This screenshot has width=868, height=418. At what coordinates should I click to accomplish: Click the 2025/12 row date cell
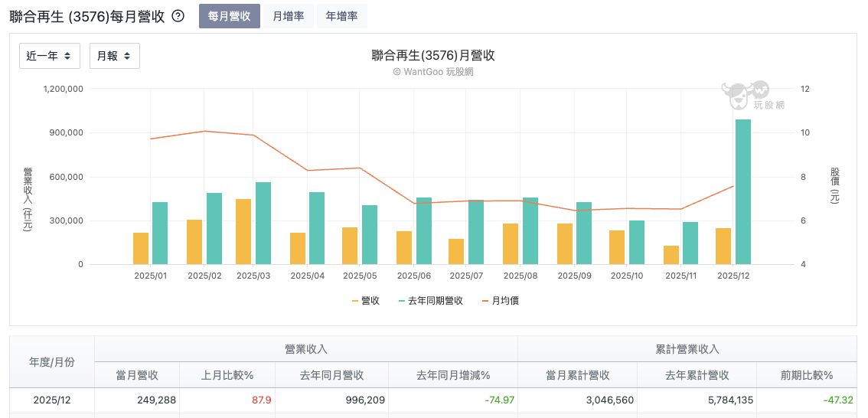tap(52, 400)
